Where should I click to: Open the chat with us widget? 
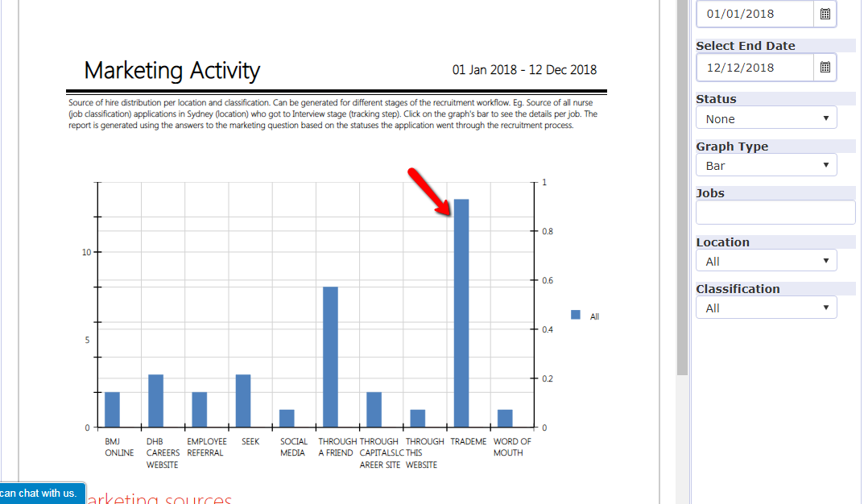(43, 493)
